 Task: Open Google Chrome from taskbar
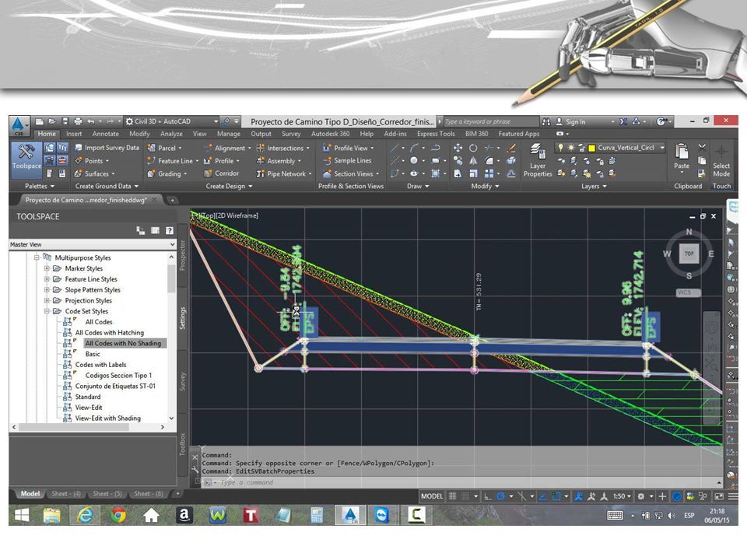tap(118, 515)
